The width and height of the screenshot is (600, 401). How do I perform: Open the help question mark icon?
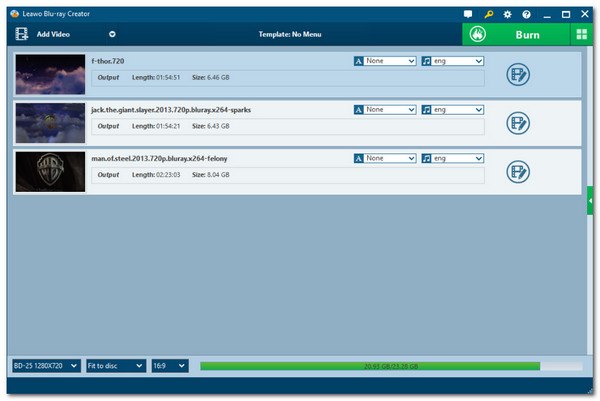coord(527,15)
